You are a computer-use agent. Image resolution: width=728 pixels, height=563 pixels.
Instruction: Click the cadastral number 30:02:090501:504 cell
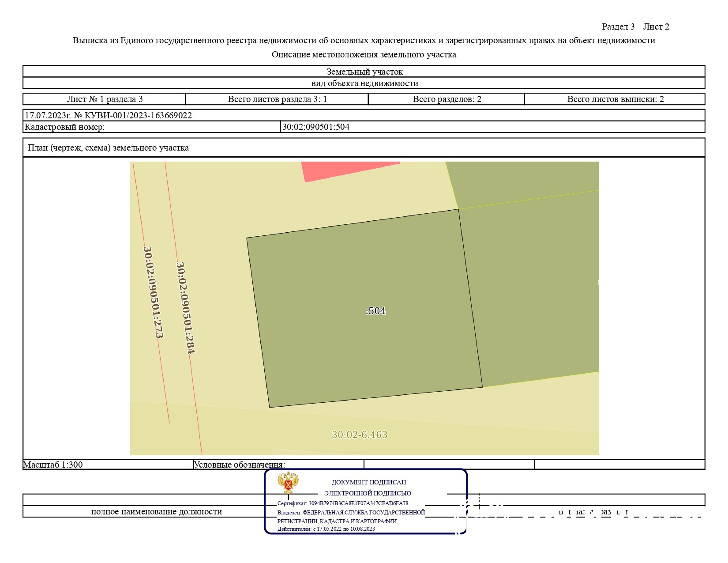click(x=492, y=127)
